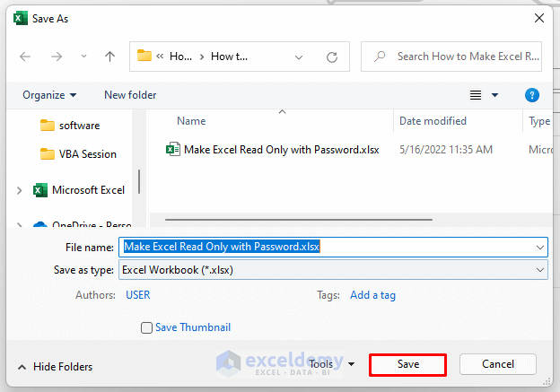
Task: Click the File name input field
Action: pyautogui.click(x=332, y=247)
